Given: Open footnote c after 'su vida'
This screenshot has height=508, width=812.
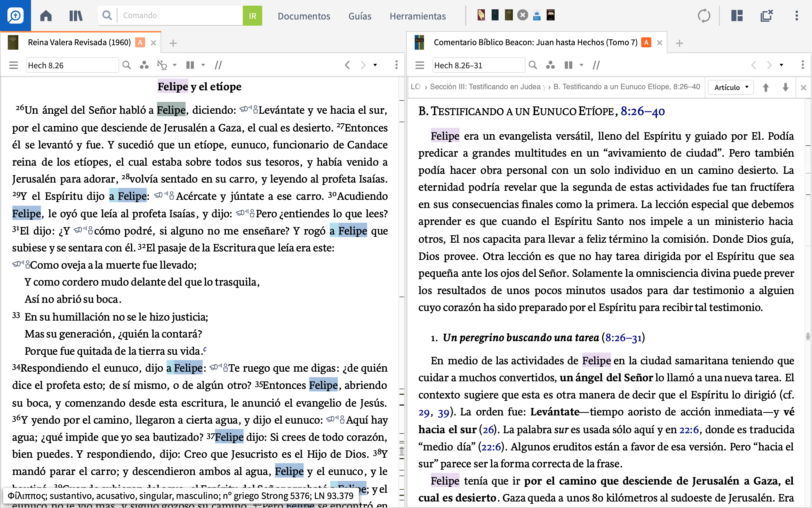Looking at the screenshot, I should point(205,349).
